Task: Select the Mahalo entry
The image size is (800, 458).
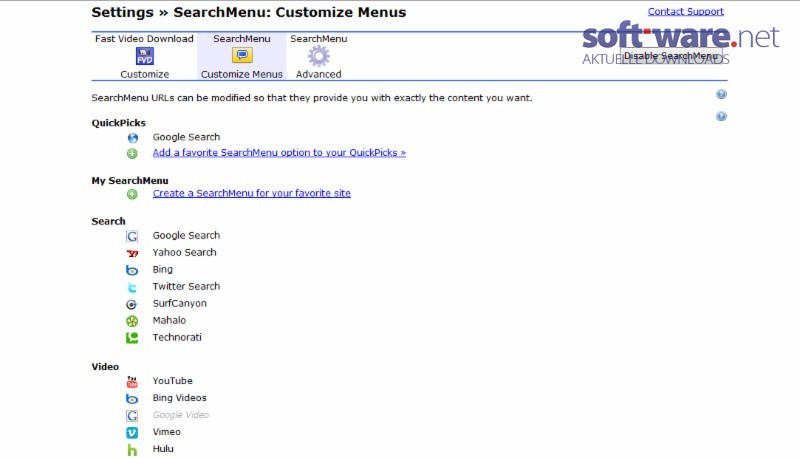Action: tap(169, 320)
